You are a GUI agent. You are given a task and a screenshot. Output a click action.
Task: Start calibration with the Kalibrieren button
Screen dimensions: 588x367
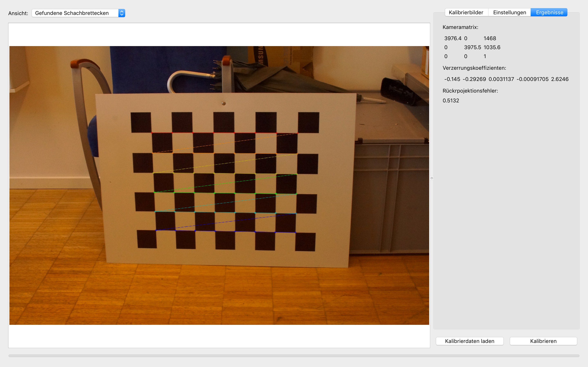[543, 341]
